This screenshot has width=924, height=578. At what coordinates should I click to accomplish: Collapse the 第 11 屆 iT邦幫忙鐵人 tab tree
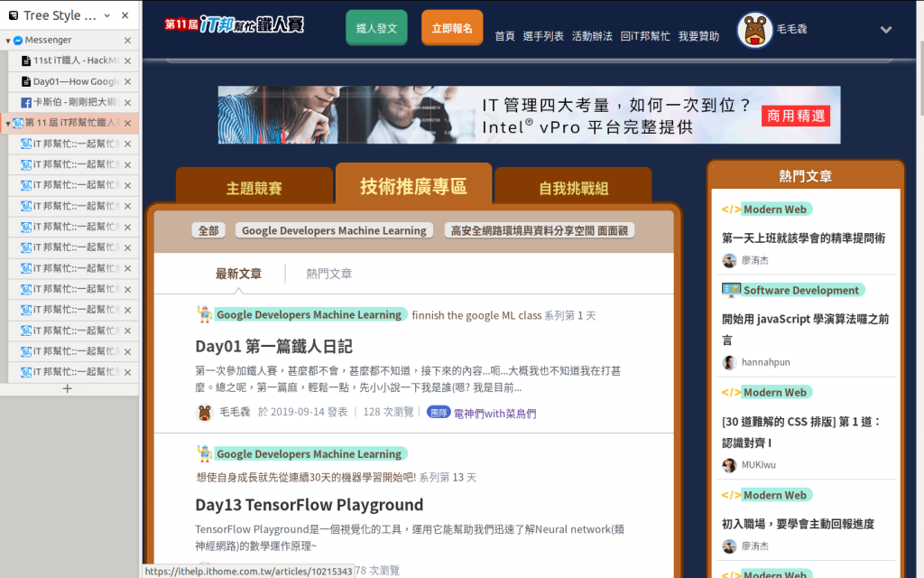coord(7,123)
